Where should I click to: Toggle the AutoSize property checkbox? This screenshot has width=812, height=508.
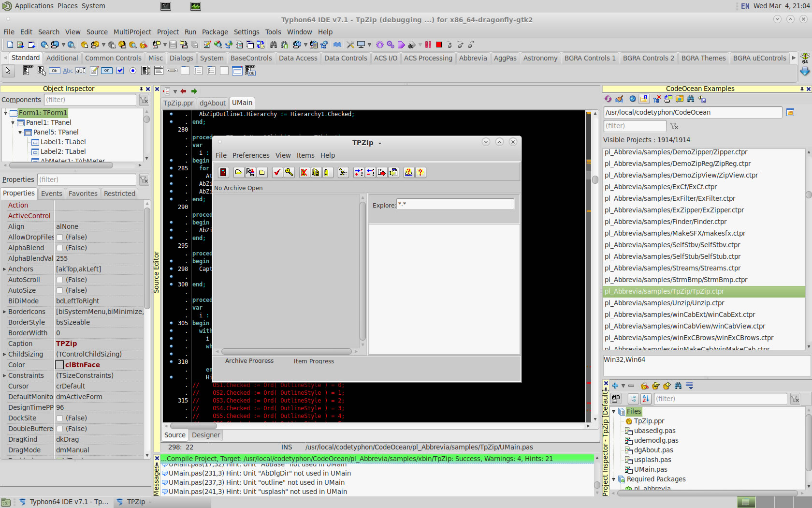point(60,290)
